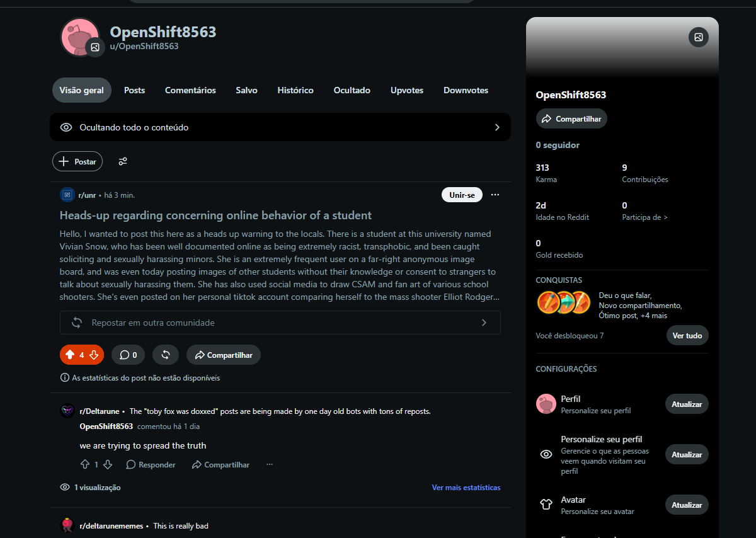Open the three-dot menu on r/unr post

[x=495, y=195]
